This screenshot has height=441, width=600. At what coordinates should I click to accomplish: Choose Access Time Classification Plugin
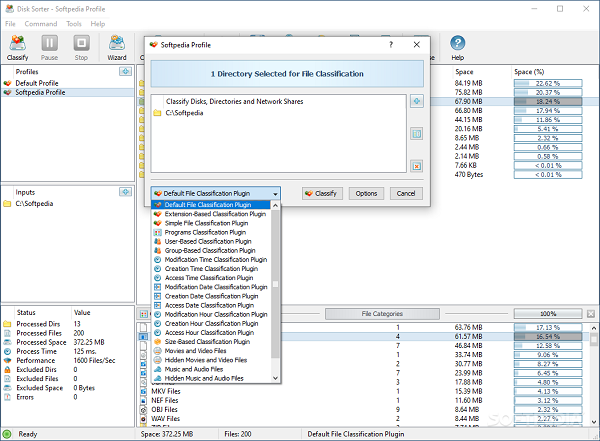point(211,278)
